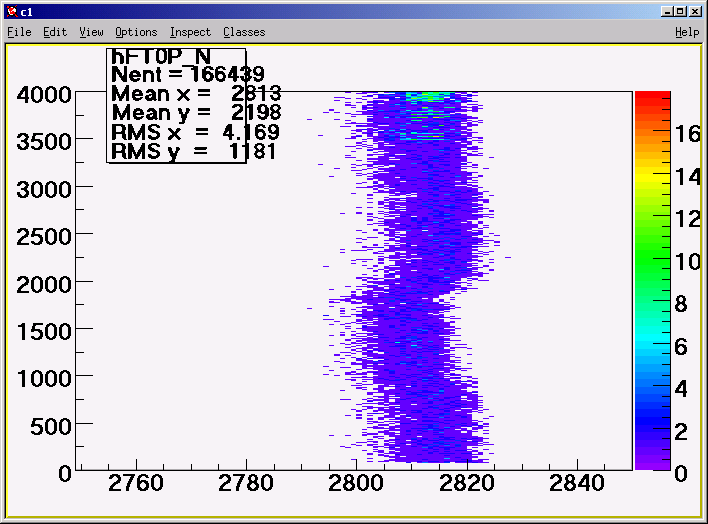Click the RMS x = 4.169 stats line
708x524 pixels.
point(195,132)
